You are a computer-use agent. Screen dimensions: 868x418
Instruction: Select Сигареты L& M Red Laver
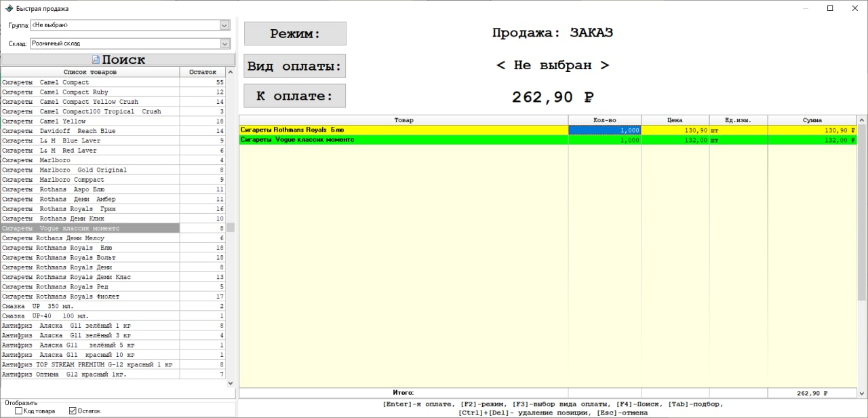tap(113, 151)
